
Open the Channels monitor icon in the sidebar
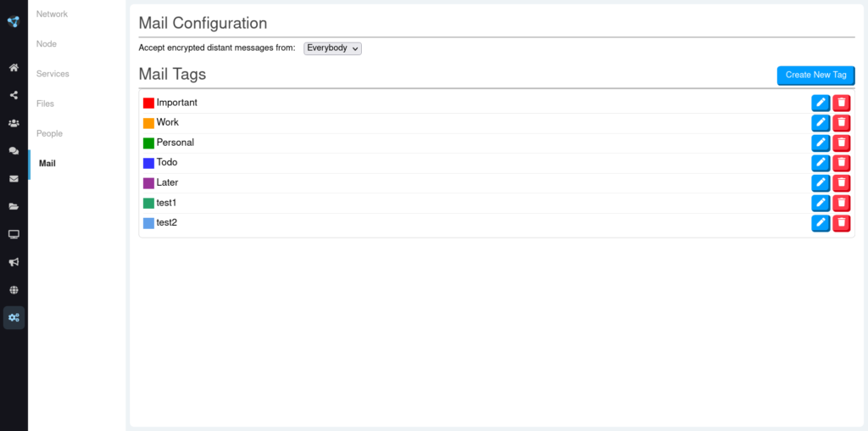tap(14, 234)
